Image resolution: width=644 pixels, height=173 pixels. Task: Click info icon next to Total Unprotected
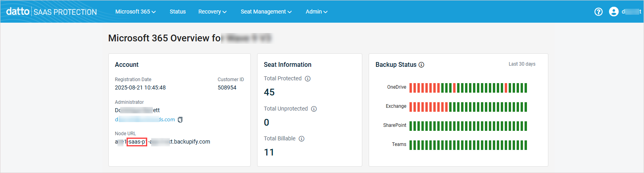tap(314, 109)
